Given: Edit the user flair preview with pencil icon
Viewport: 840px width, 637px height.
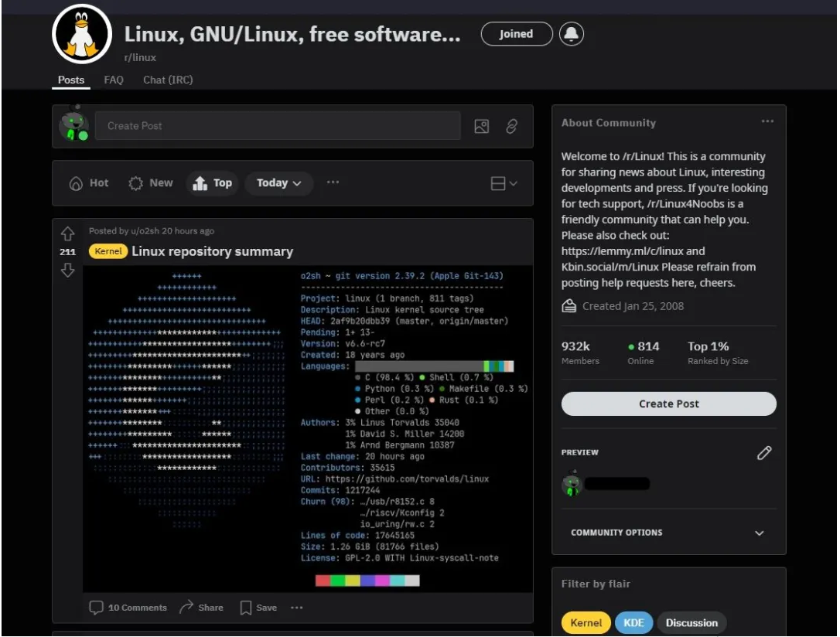Looking at the screenshot, I should pos(764,453).
